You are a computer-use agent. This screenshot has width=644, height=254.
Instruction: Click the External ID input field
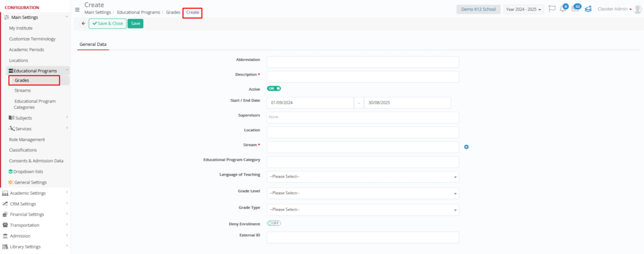point(363,237)
